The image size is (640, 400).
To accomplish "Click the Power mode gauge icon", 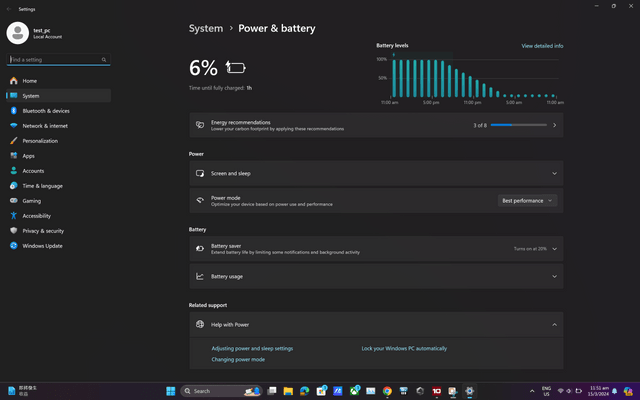I will (200, 200).
